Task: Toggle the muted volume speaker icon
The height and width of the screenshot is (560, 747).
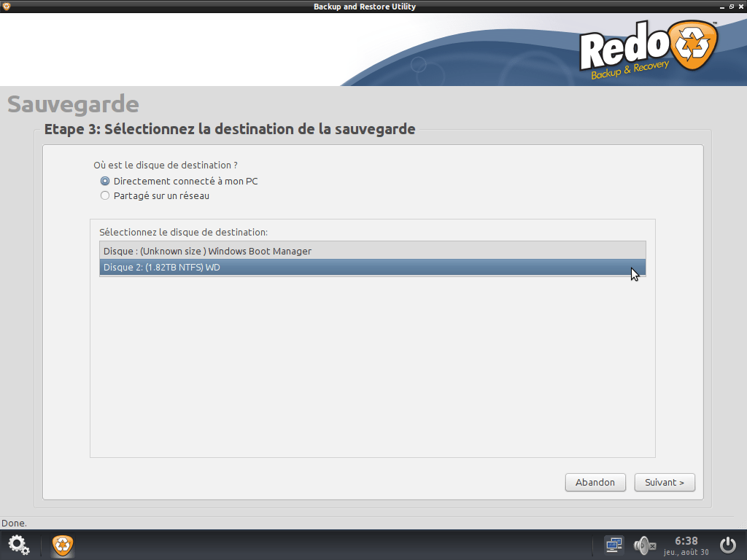Action: click(x=645, y=545)
